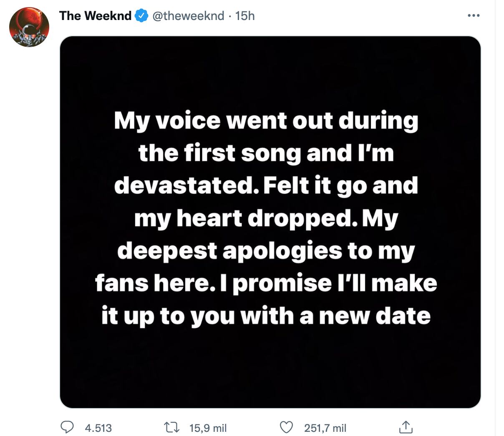
Task: Click the 15,9 mil retweet count
Action: pos(208,428)
